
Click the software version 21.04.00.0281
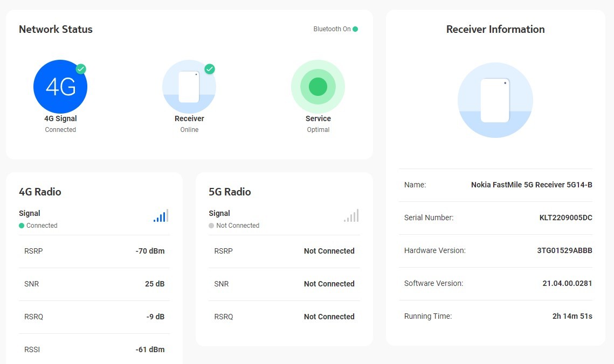coord(567,283)
